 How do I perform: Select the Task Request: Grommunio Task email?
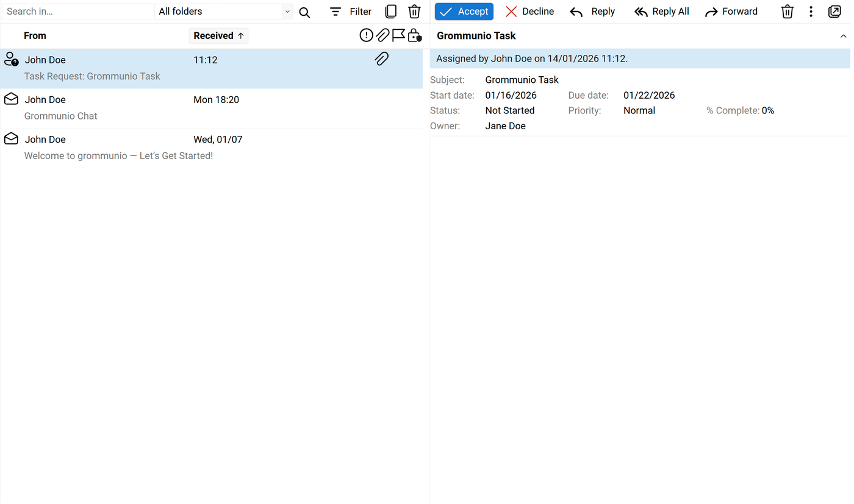[x=211, y=69]
